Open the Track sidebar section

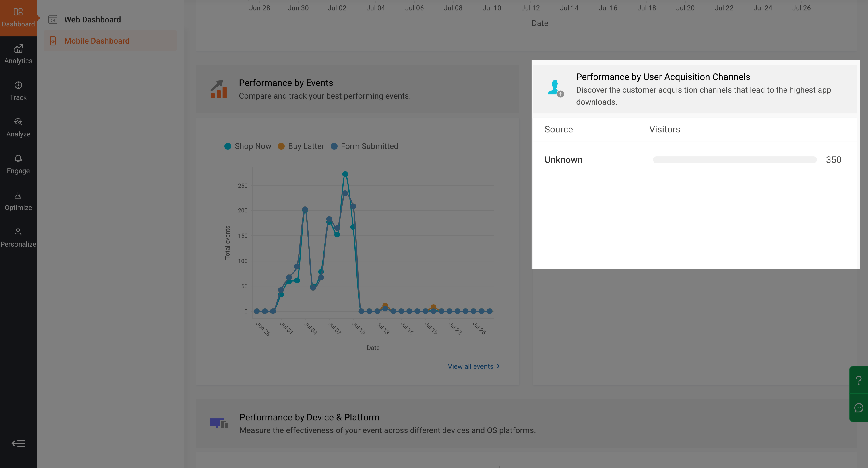tap(18, 91)
